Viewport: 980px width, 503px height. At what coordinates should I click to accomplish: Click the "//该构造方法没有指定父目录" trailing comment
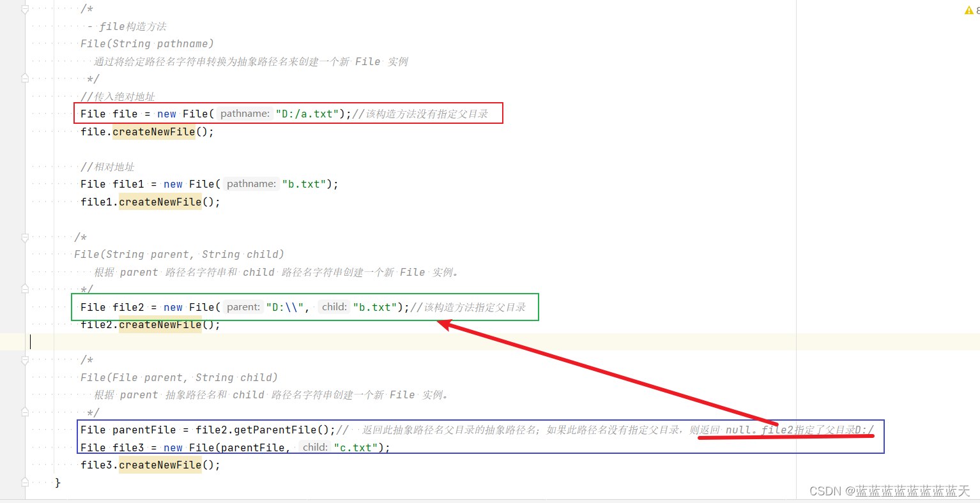coord(420,114)
